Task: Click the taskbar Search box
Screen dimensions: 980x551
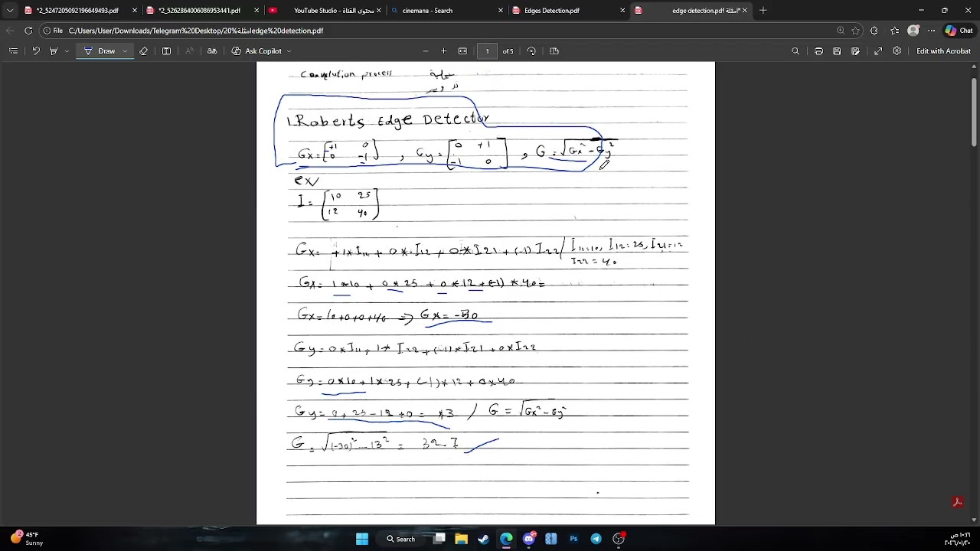Action: pyautogui.click(x=402, y=539)
